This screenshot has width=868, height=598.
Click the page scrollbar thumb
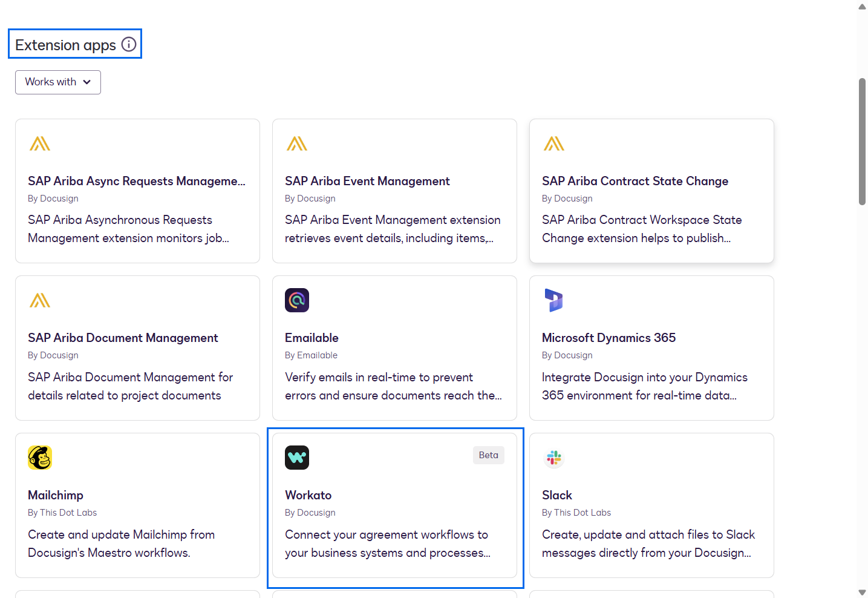(863, 142)
